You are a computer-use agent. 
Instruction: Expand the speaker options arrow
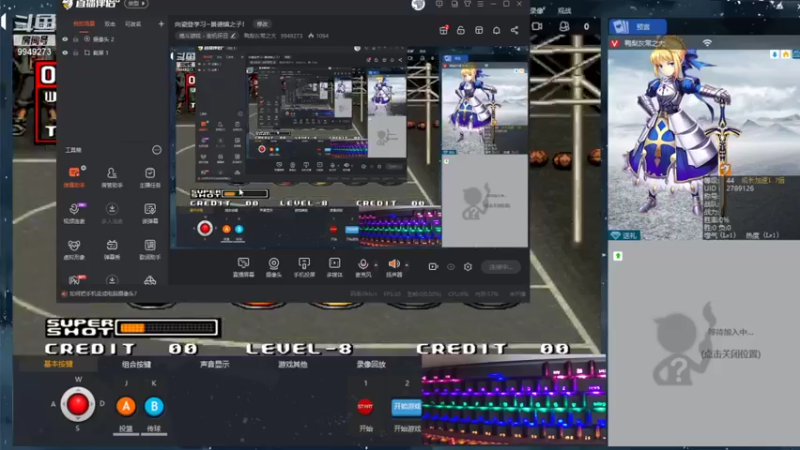tap(407, 265)
